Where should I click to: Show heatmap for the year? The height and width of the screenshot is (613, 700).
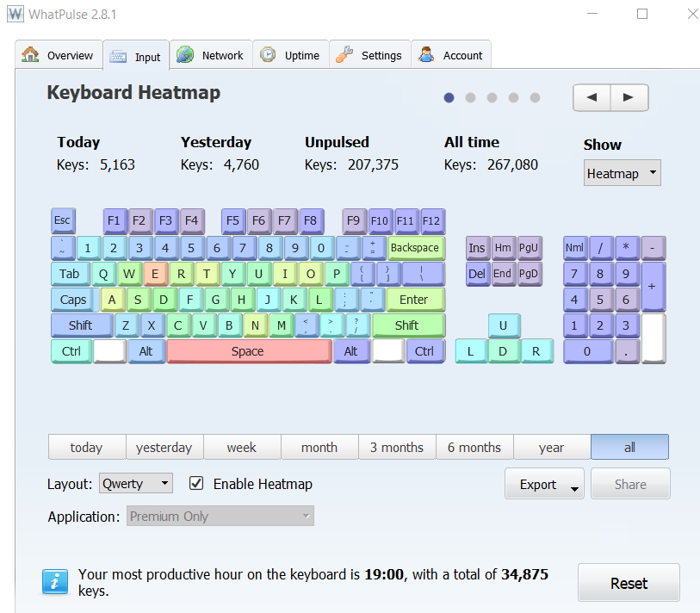coord(552,447)
